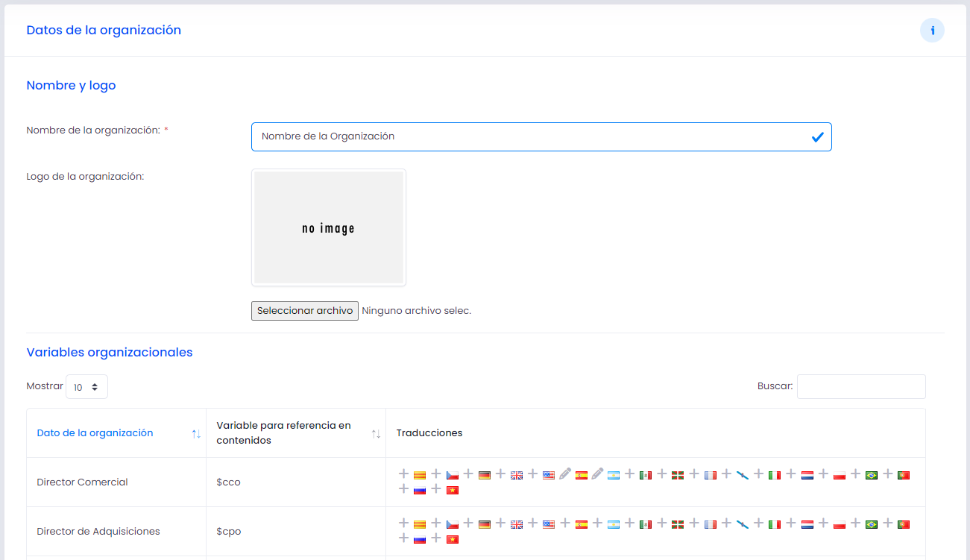The image size is (970, 560).
Task: Add US English translation for Director Comercial
Action: [532, 474]
